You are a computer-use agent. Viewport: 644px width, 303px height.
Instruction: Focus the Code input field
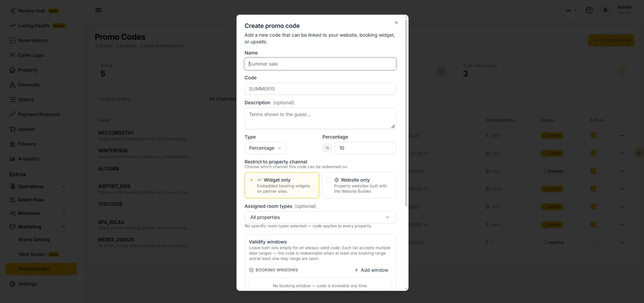[x=320, y=89]
